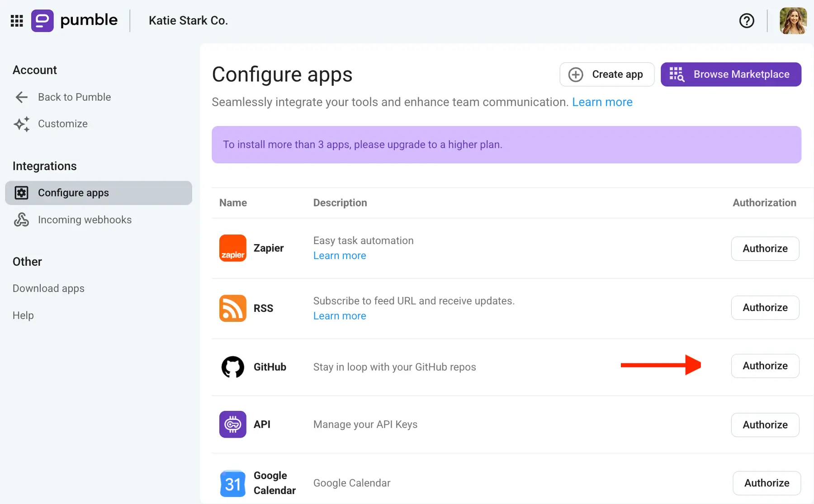Click the RSS feed icon

coord(233,308)
